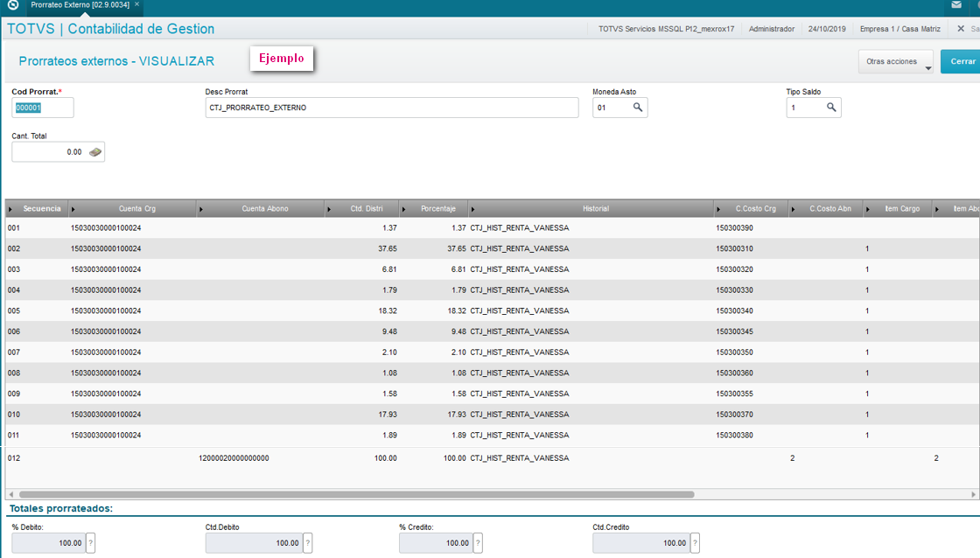Select row with Secuencia 001
Image resolution: width=980 pixels, height=558 pixels.
(492, 228)
